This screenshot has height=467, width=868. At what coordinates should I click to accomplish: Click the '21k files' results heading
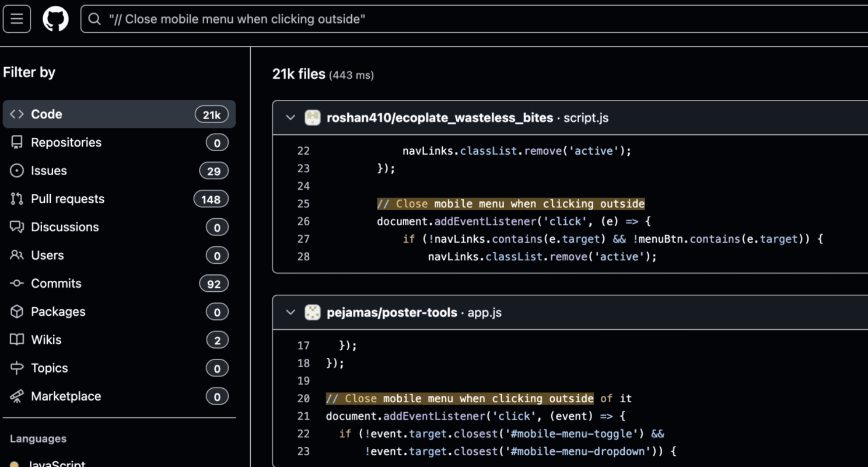pyautogui.click(x=299, y=74)
